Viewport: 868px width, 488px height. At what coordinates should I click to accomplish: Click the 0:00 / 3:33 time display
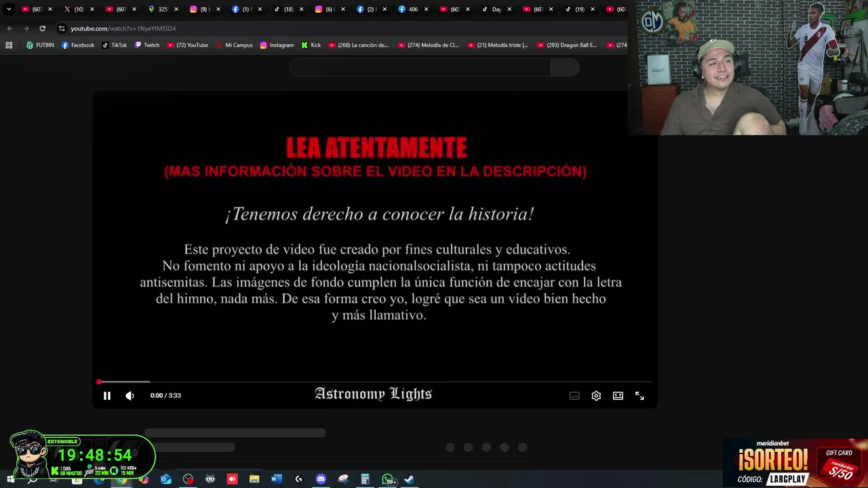[x=165, y=396]
